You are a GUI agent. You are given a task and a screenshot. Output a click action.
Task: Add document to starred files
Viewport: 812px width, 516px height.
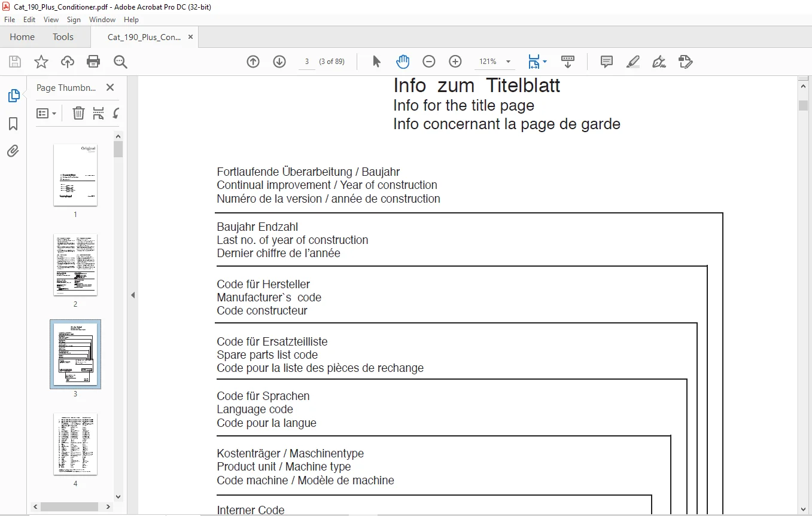[x=41, y=62]
